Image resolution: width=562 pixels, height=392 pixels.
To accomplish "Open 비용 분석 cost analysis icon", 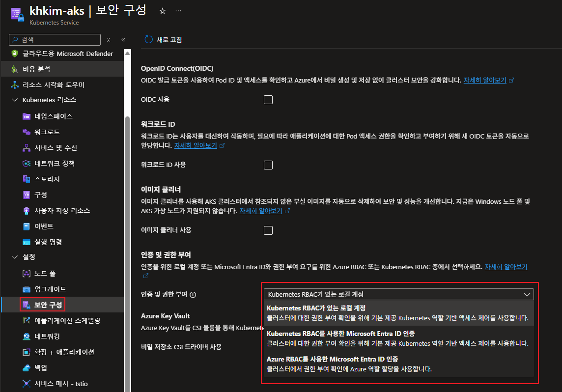I will (x=15, y=69).
